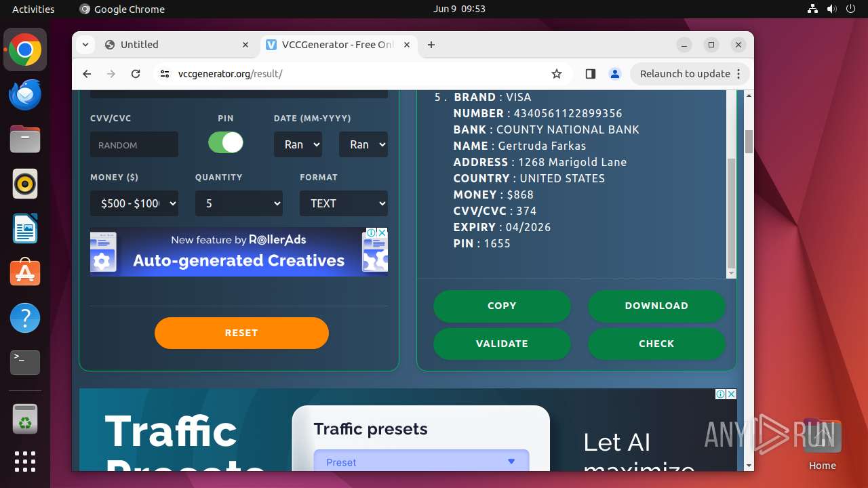Image resolution: width=868 pixels, height=488 pixels.
Task: Open the Files manager in dock
Action: pos(25,140)
